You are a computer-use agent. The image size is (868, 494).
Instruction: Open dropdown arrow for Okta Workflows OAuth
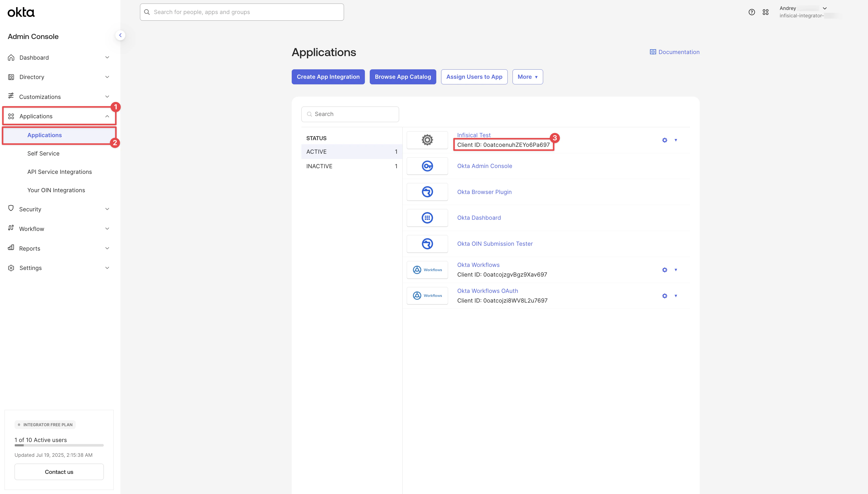[675, 296]
